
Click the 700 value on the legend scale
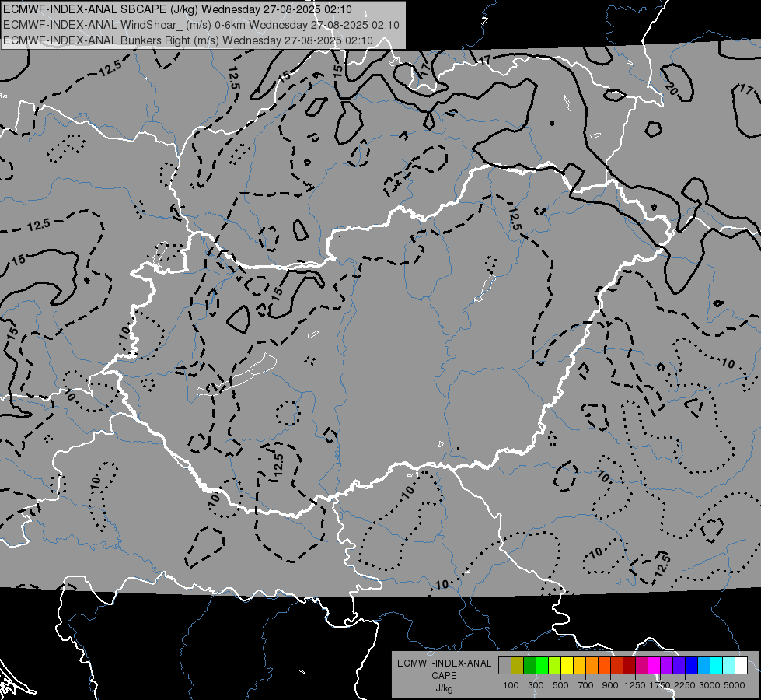585,685
